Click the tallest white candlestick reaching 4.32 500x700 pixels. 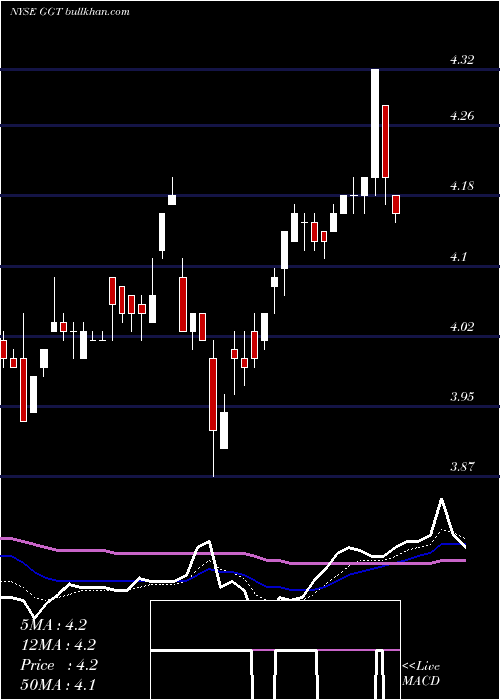(375, 124)
